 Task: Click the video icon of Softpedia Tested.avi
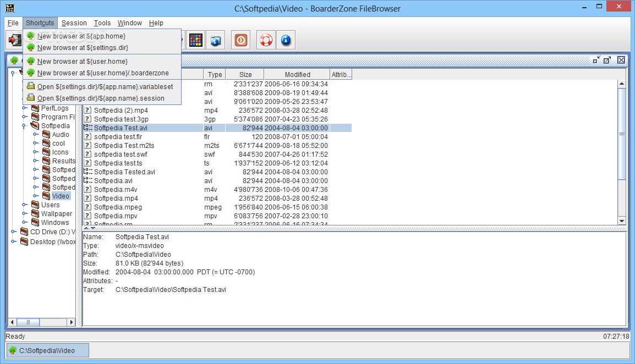87,172
